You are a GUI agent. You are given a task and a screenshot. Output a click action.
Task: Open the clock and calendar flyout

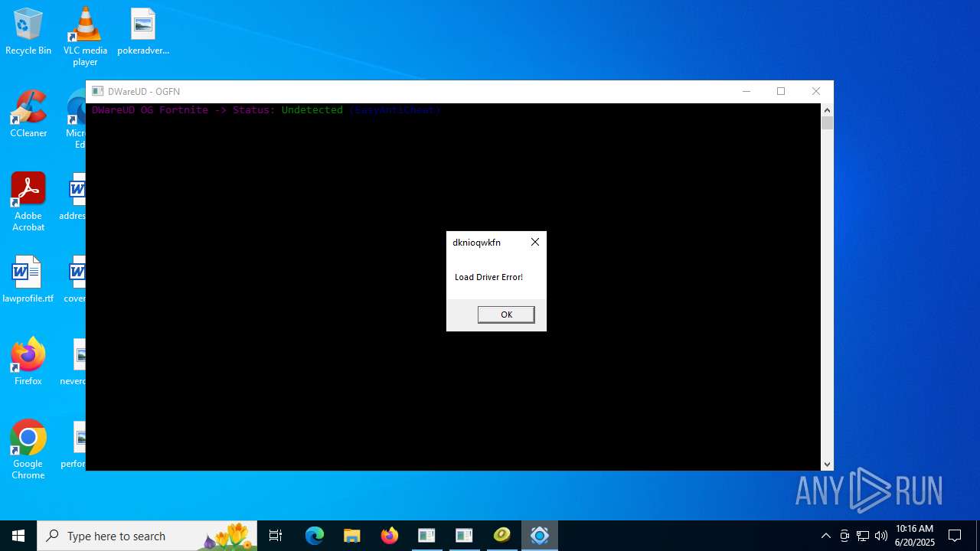click(915, 536)
